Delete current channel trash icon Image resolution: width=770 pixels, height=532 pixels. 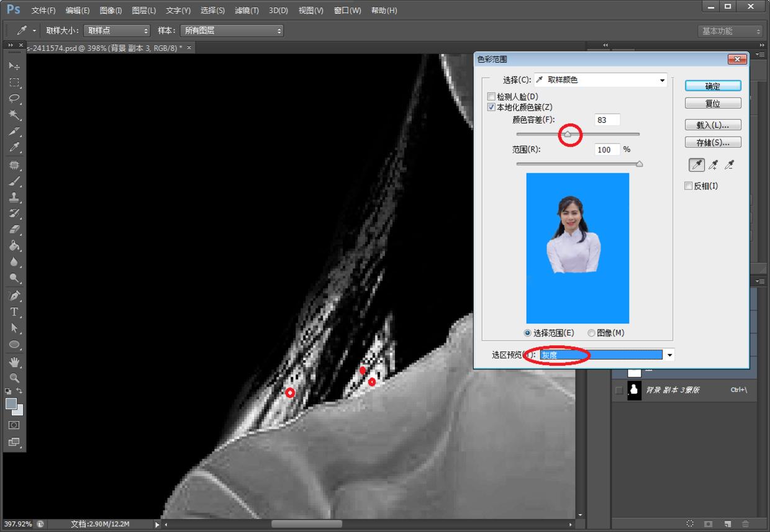pos(745,524)
